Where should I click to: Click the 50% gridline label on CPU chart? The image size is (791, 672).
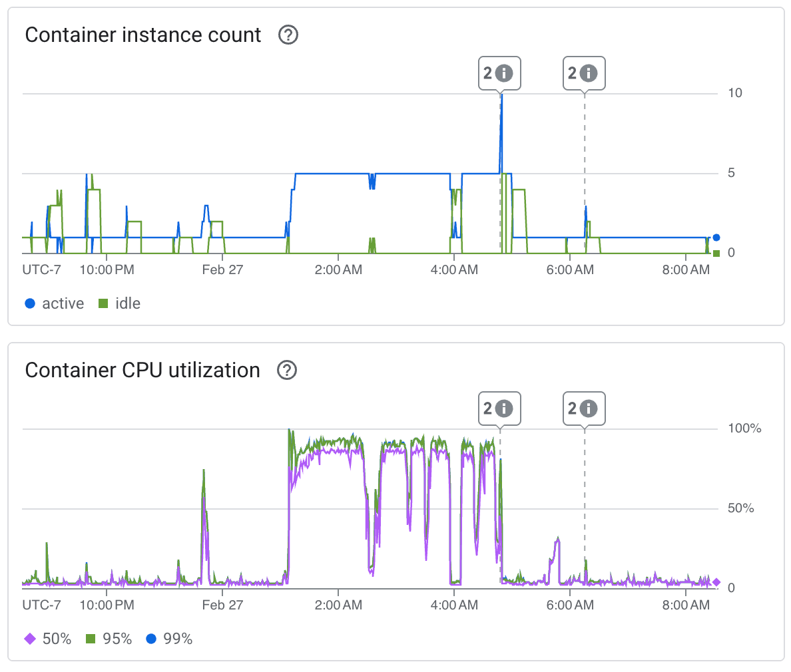(x=740, y=508)
